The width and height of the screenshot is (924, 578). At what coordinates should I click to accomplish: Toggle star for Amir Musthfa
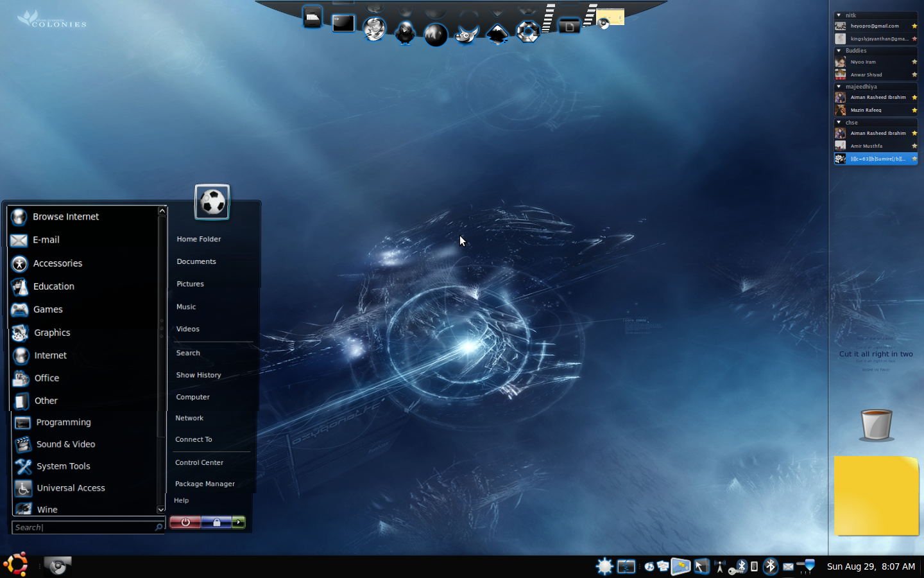[x=914, y=146]
